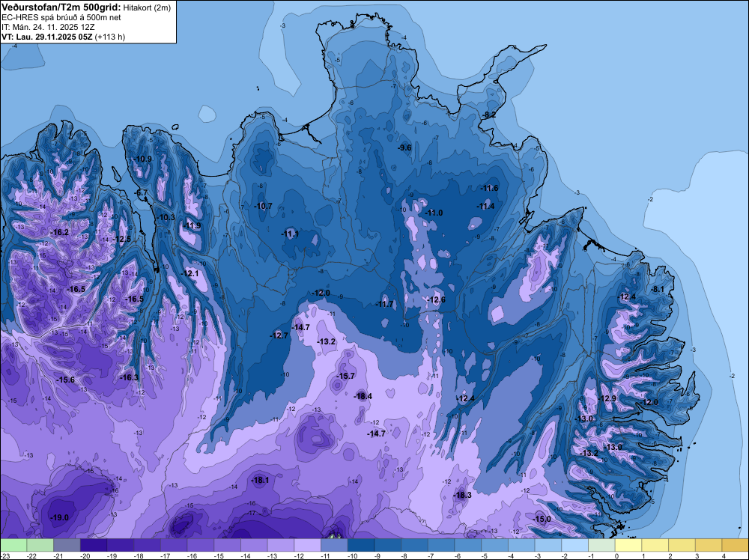Image resolution: width=749 pixels, height=560 pixels.
Task: Click the legend swatch labeled -15
Action: (228, 545)
